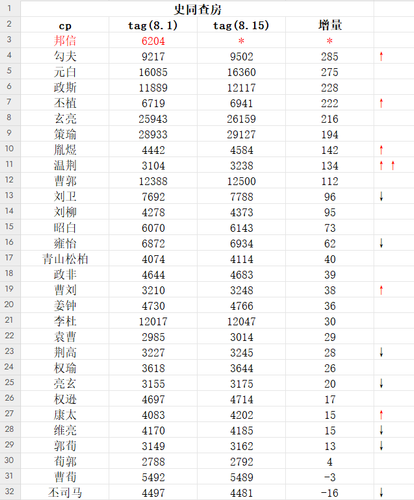This screenshot has height=500, width=414.
Task: Click the value 16085
Action: [x=153, y=72]
